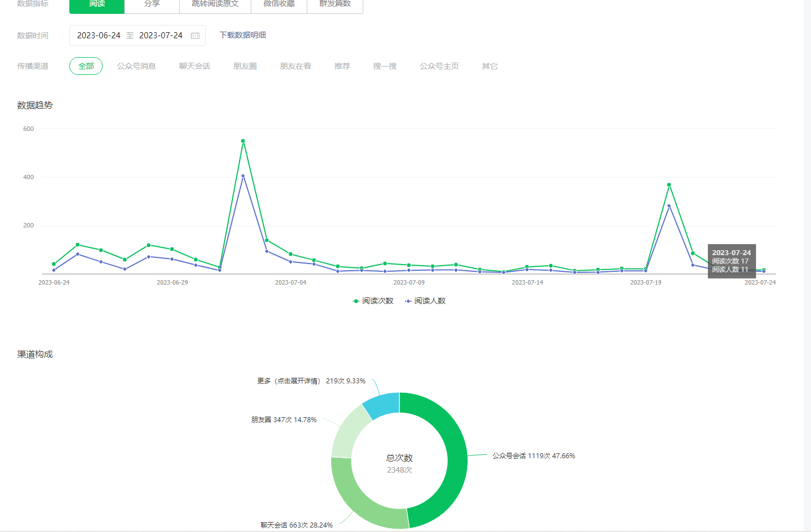The width and height of the screenshot is (811, 532).
Task: Click the 下载数据明细 link
Action: click(242, 35)
